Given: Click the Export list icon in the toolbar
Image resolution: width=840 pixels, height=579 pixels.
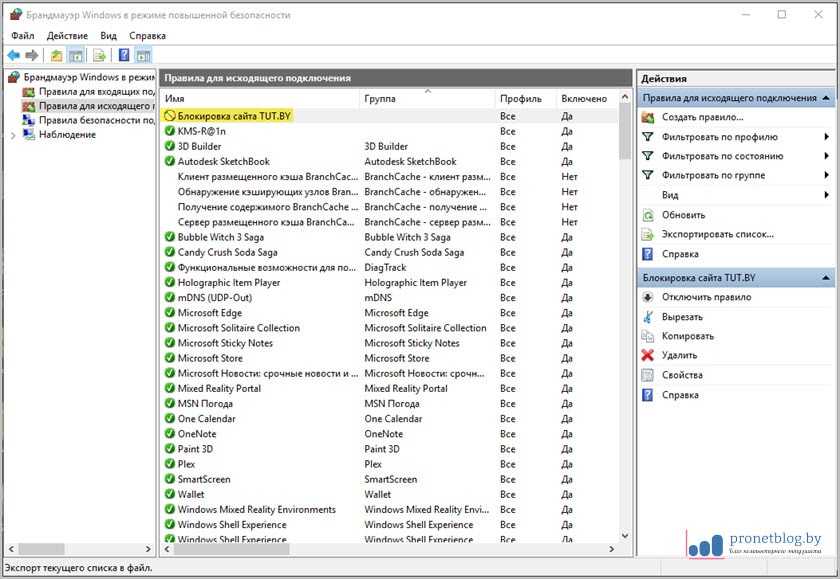Looking at the screenshot, I should coord(99,55).
